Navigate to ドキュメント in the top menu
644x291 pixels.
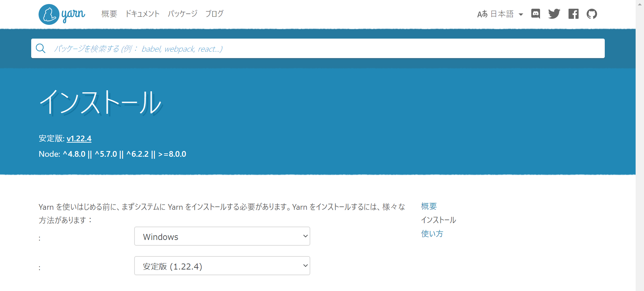coord(142,14)
